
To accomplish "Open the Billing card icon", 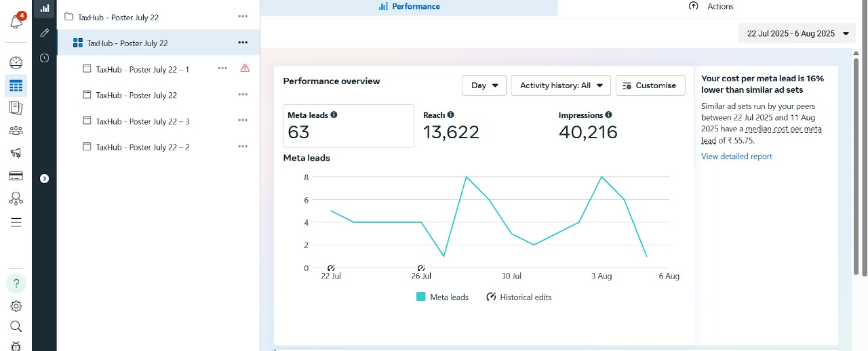I will (16, 176).
